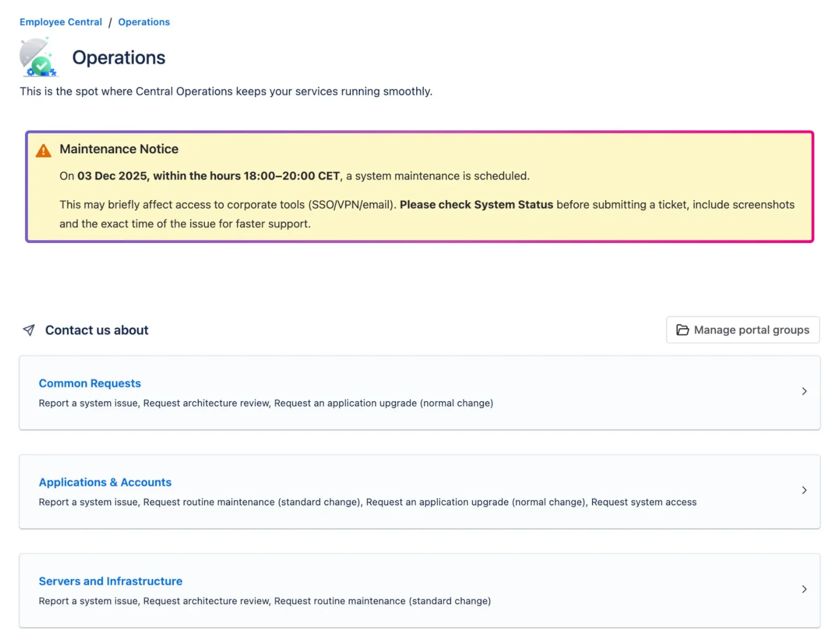Click the Contact us about heading

coord(97,330)
